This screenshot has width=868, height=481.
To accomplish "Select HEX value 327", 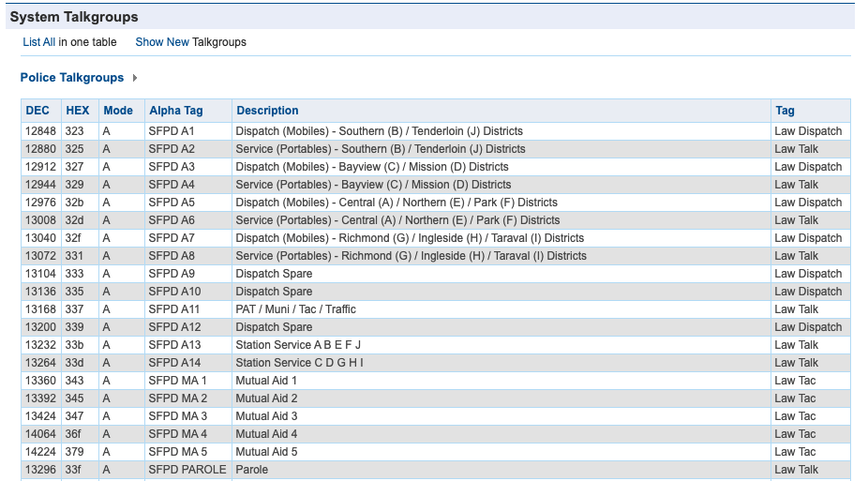I will point(74,167).
